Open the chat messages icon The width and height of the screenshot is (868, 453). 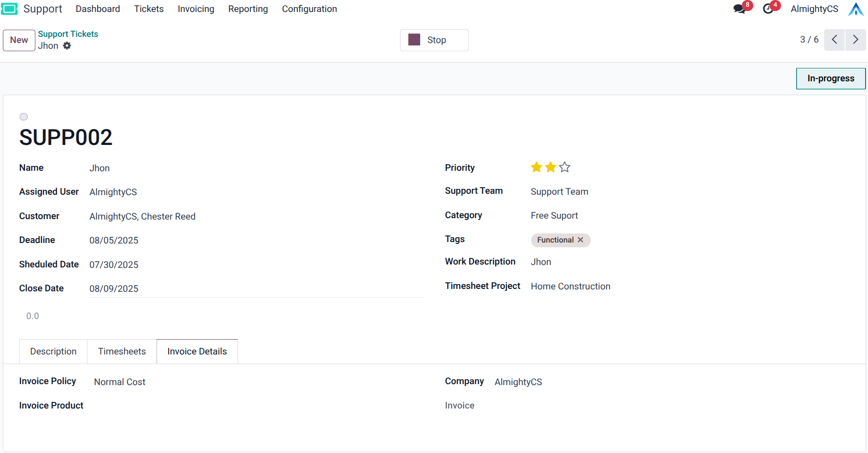point(739,9)
